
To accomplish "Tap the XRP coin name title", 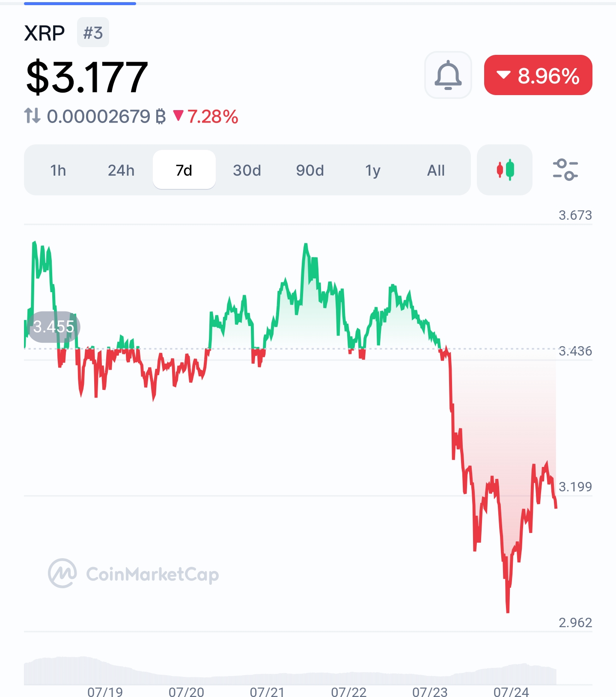I will (x=45, y=33).
